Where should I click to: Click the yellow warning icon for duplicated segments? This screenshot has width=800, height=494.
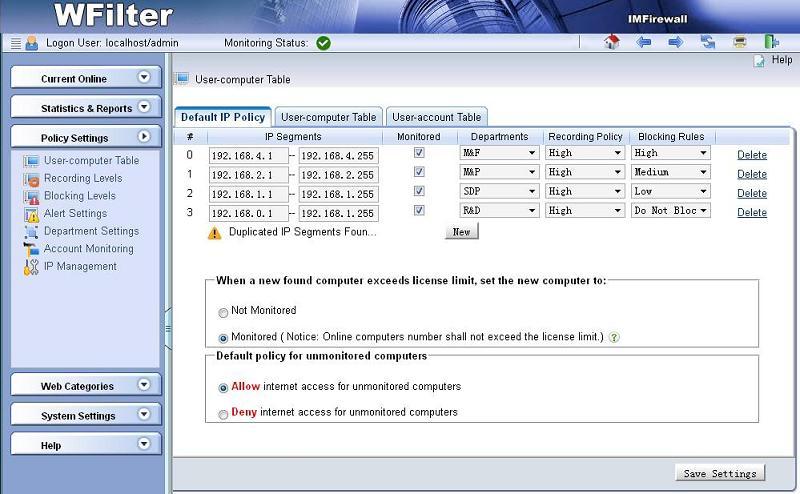pyautogui.click(x=214, y=233)
